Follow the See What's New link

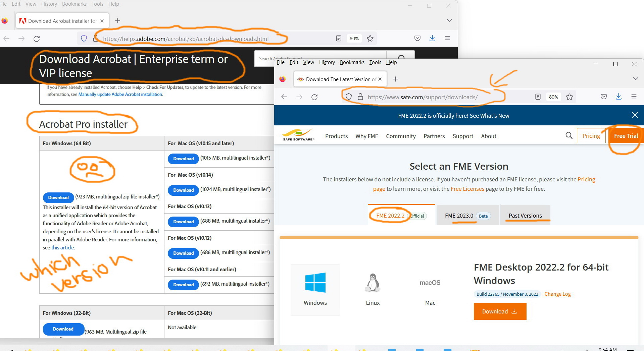tap(489, 116)
